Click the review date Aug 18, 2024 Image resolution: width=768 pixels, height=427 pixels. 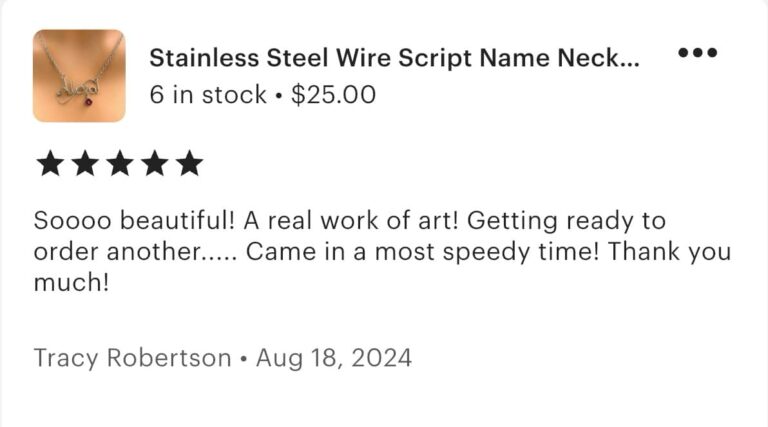334,358
